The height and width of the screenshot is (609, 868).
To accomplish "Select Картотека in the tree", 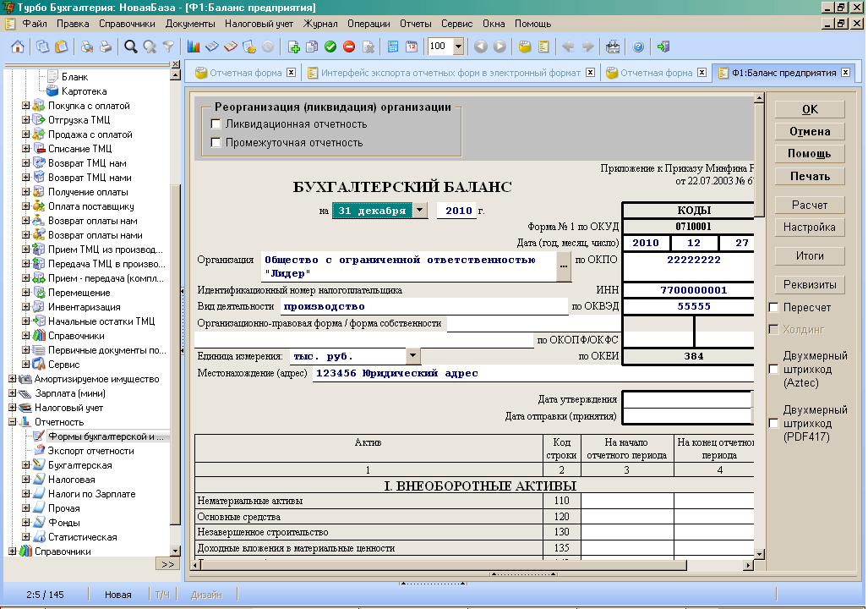I will click(x=85, y=91).
